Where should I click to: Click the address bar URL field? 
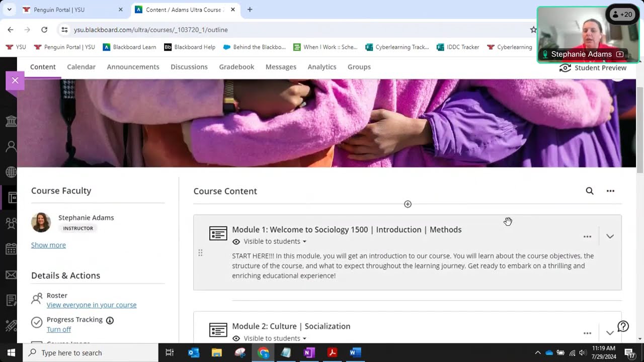297,30
